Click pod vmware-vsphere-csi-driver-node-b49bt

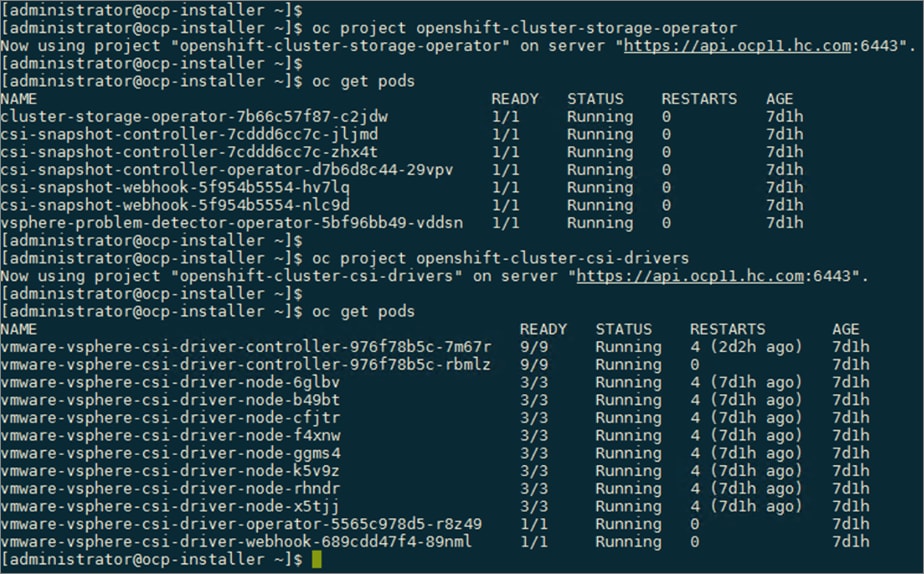(x=170, y=400)
